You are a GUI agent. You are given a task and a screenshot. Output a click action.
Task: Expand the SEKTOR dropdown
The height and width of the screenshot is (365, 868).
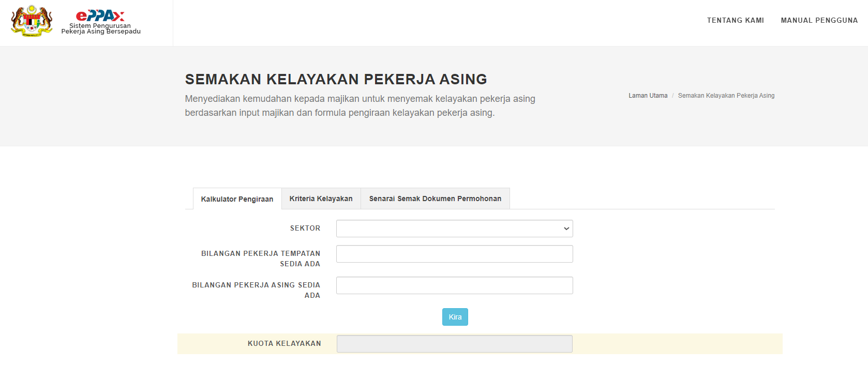(x=455, y=229)
